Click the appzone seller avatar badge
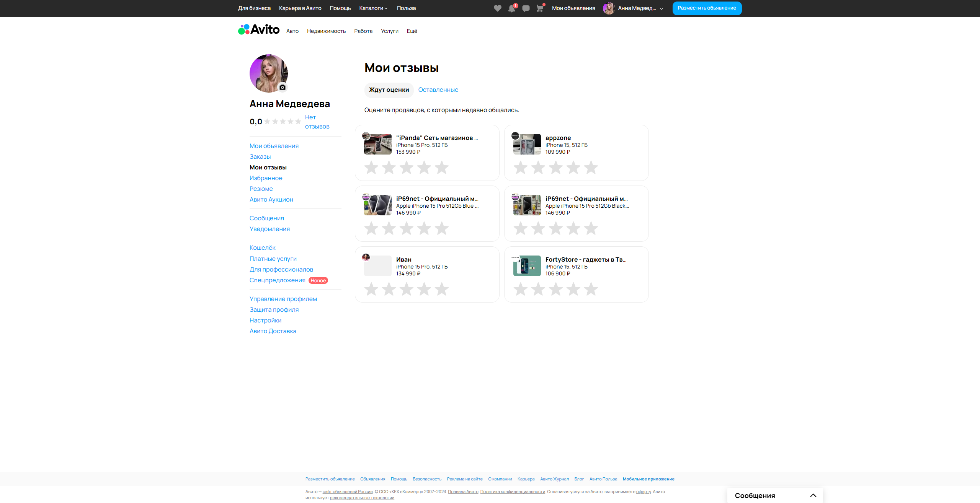 (515, 135)
